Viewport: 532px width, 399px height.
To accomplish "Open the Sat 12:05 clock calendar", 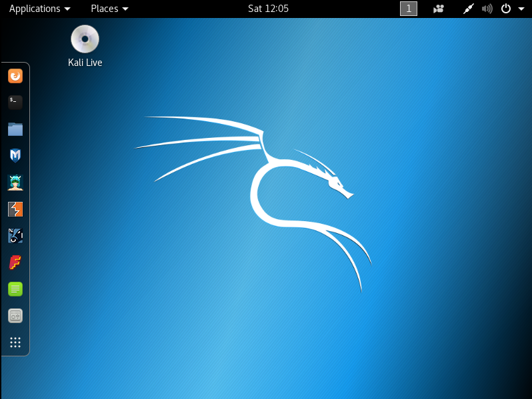I will (x=268, y=9).
